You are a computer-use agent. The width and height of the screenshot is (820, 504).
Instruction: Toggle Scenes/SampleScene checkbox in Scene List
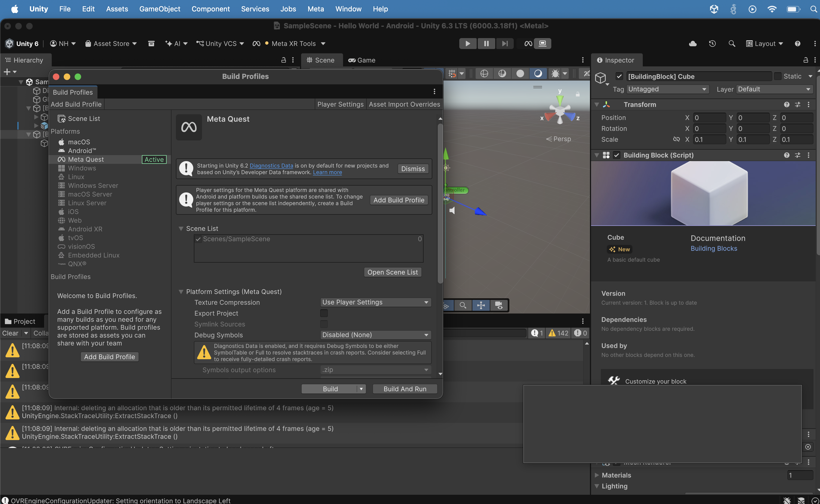pyautogui.click(x=198, y=239)
